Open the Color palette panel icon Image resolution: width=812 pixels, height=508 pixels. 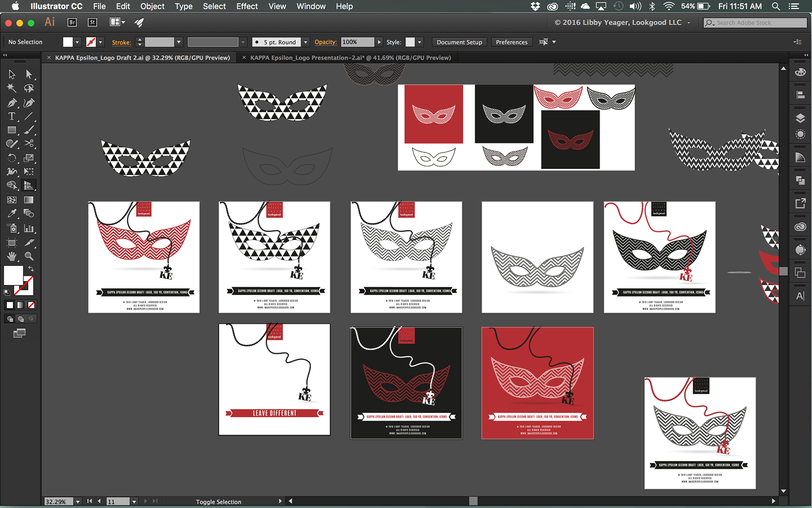[800, 72]
